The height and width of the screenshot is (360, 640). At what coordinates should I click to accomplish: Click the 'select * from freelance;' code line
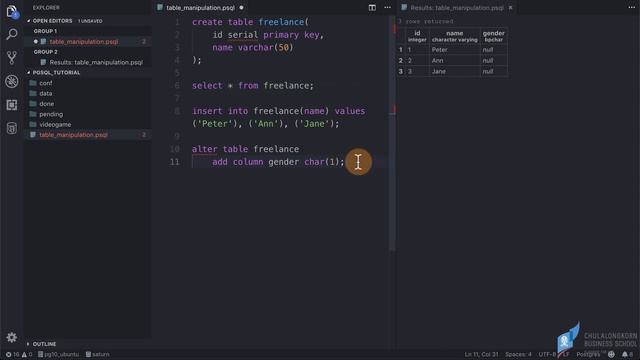tap(253, 86)
